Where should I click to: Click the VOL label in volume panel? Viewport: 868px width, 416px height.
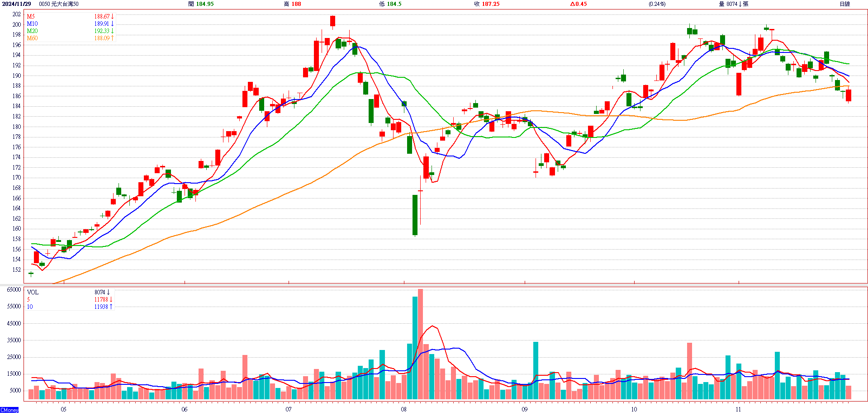click(x=33, y=293)
